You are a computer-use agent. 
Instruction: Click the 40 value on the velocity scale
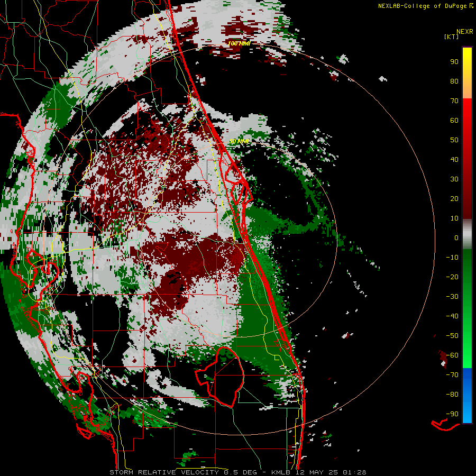pos(454,160)
